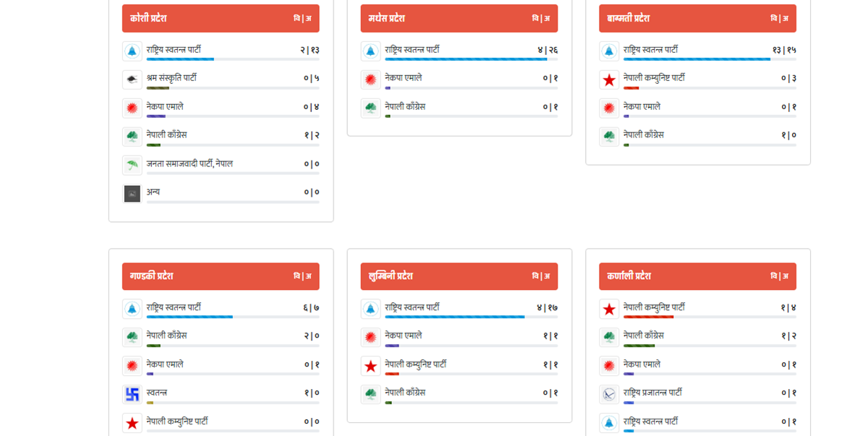This screenshot has height=436, width=868.
Task: Open नेपाली काँग्रेस link in Madhesh card
Action: click(405, 106)
